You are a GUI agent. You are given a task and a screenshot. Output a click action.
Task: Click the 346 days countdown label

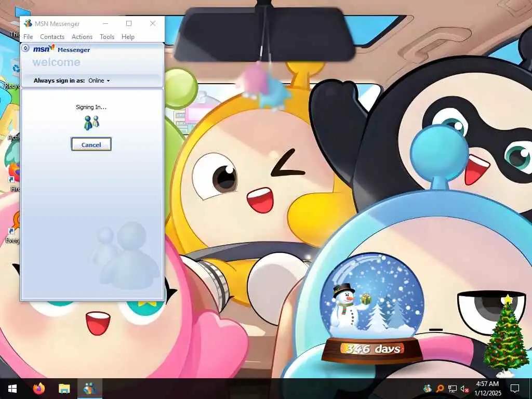[372, 349]
